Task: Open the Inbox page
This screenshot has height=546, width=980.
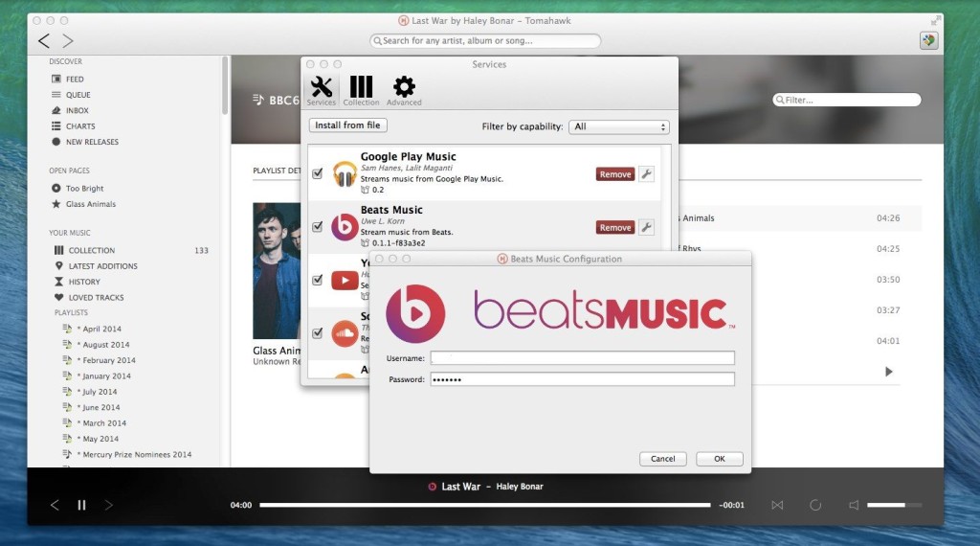Action: tap(77, 110)
